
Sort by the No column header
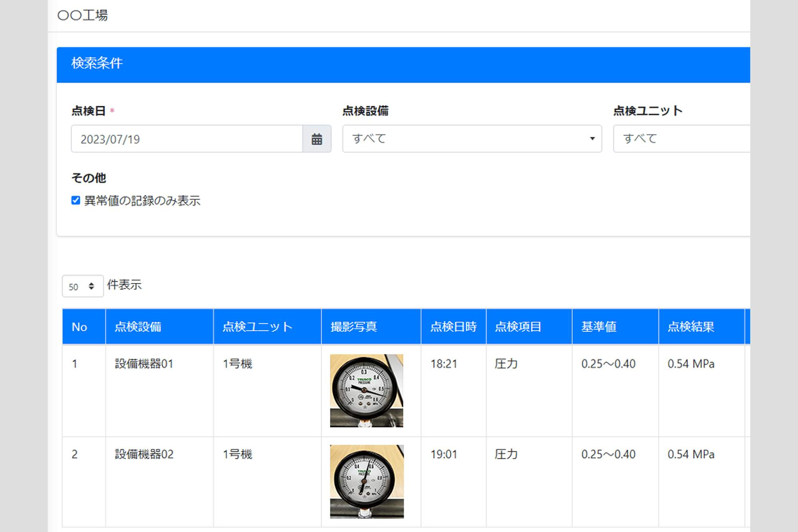pos(80,327)
